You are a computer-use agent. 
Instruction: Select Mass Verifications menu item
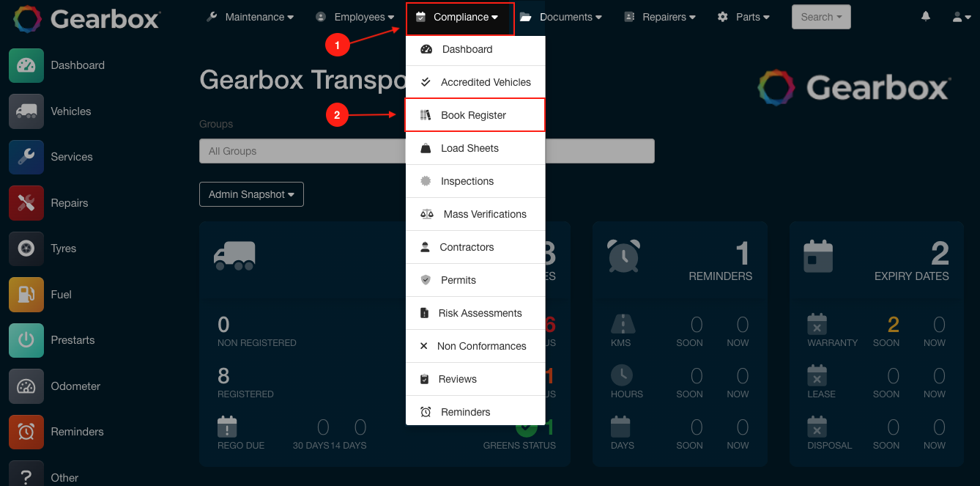[475, 214]
